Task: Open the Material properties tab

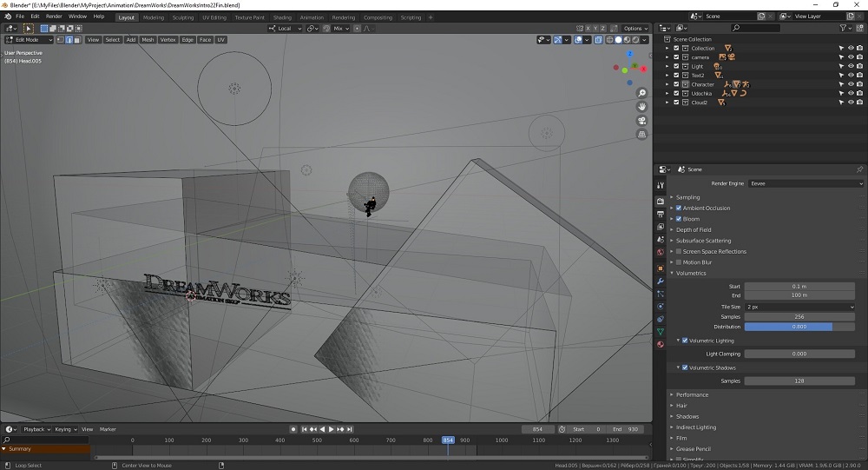Action: pos(661,345)
